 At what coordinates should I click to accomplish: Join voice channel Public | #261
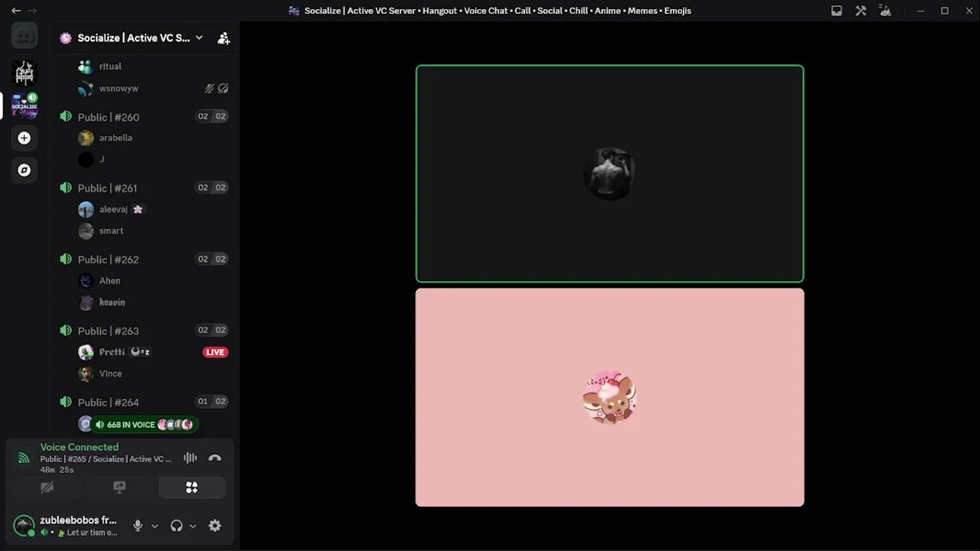pos(107,188)
